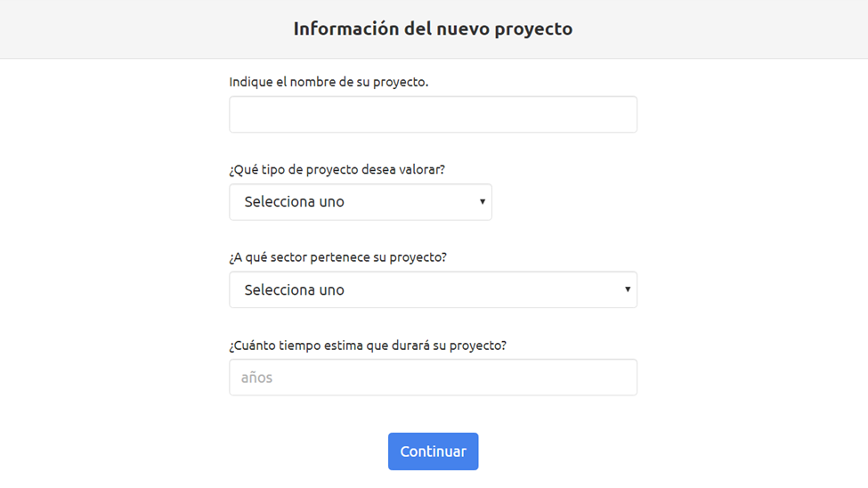Image resolution: width=868 pixels, height=488 pixels.
Task: Click the project name text field
Action: 433,115
